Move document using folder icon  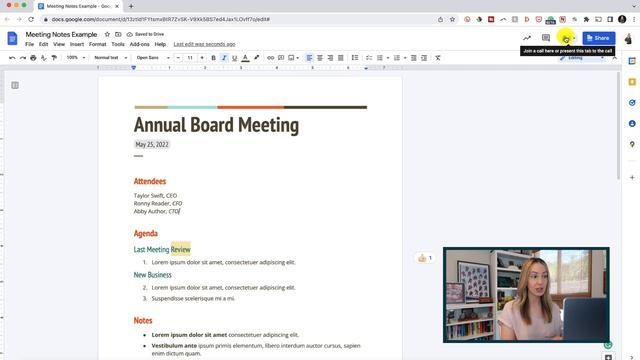118,34
